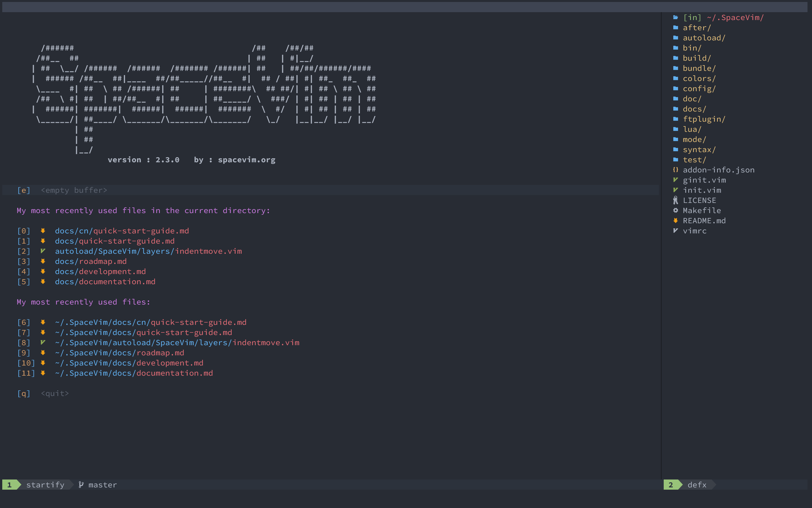Expand the syntax/ directory
Screen dimensions: 812x508
click(x=699, y=150)
